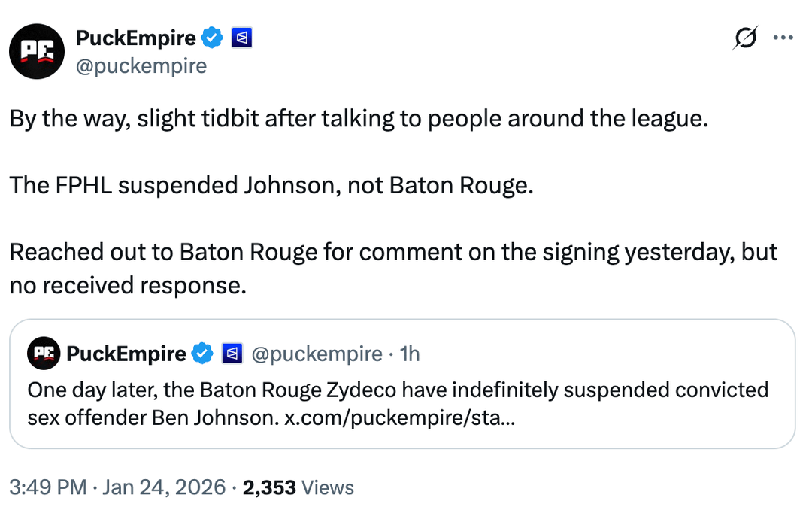The height and width of the screenshot is (516, 812).
Task: Click the quoted tweet's PuckEmpire name
Action: tap(126, 354)
